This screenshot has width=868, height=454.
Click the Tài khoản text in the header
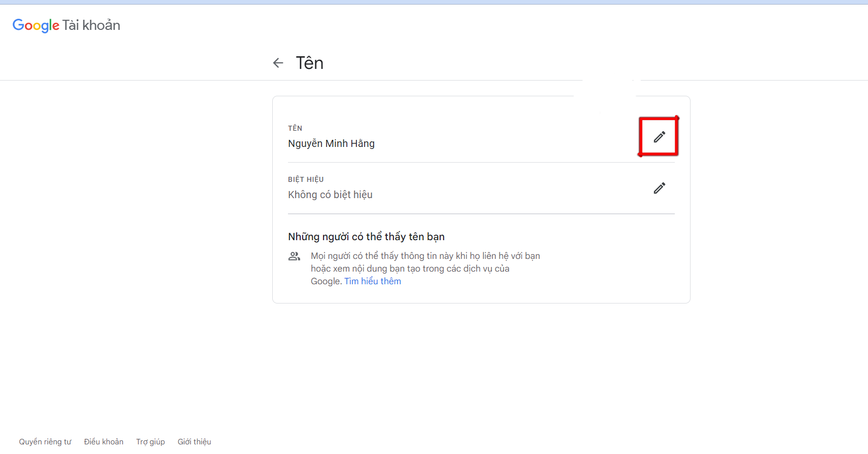(x=91, y=25)
